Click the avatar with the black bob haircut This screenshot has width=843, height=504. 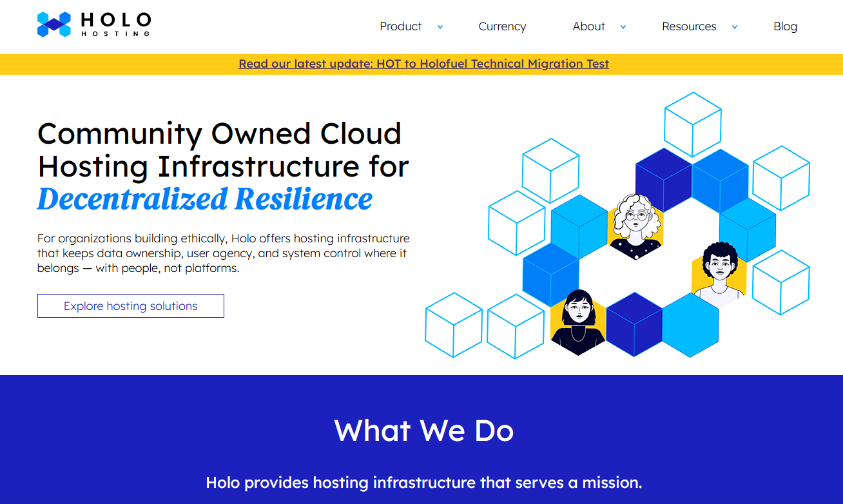pos(578,322)
